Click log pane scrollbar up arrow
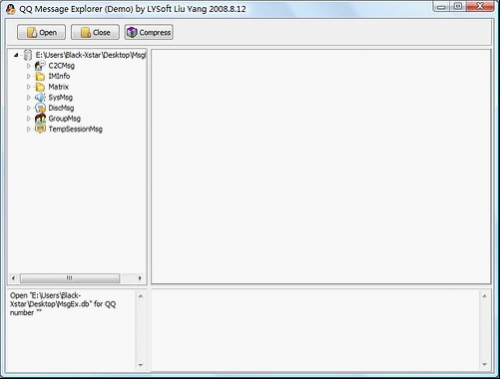 (140, 296)
